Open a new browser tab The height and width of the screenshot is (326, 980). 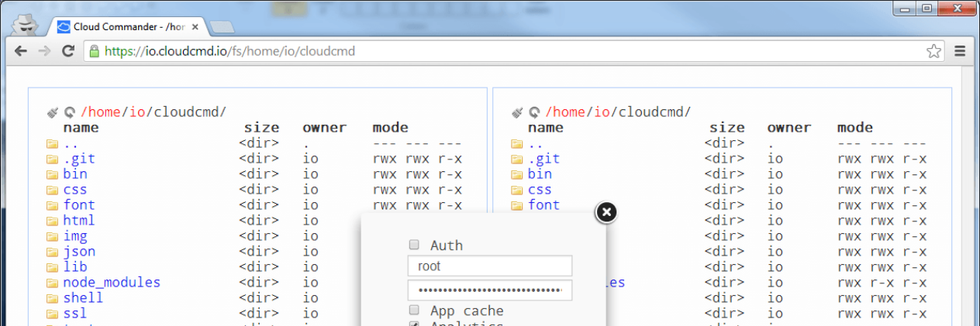coord(223,27)
